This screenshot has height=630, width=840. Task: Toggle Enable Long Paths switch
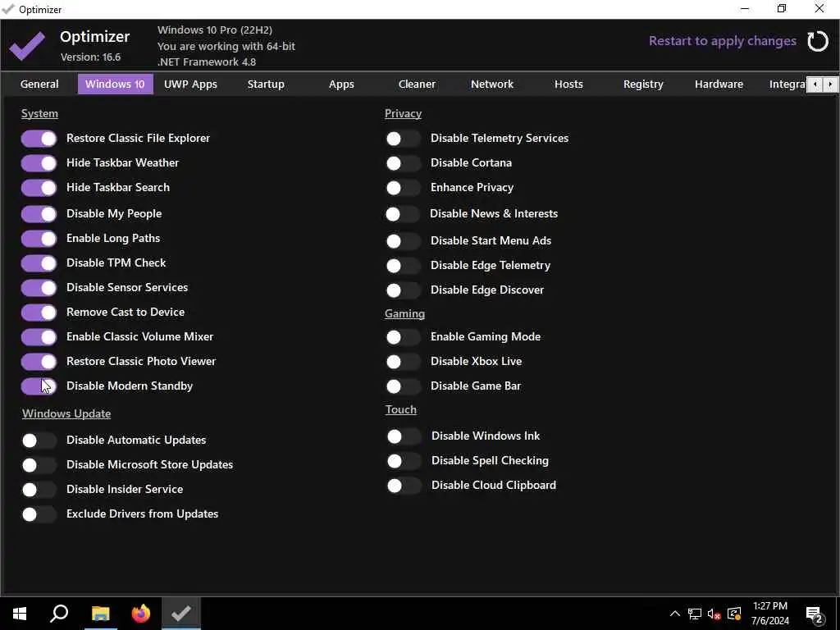39,239
